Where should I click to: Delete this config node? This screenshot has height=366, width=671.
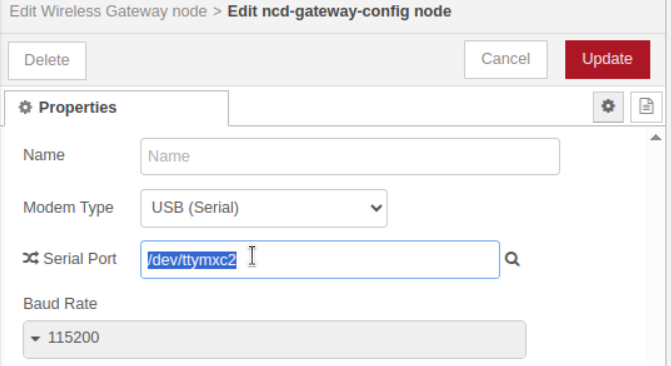tap(47, 60)
